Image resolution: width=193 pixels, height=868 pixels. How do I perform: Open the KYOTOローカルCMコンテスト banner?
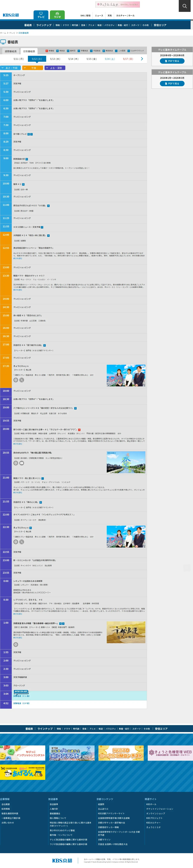(x=121, y=753)
